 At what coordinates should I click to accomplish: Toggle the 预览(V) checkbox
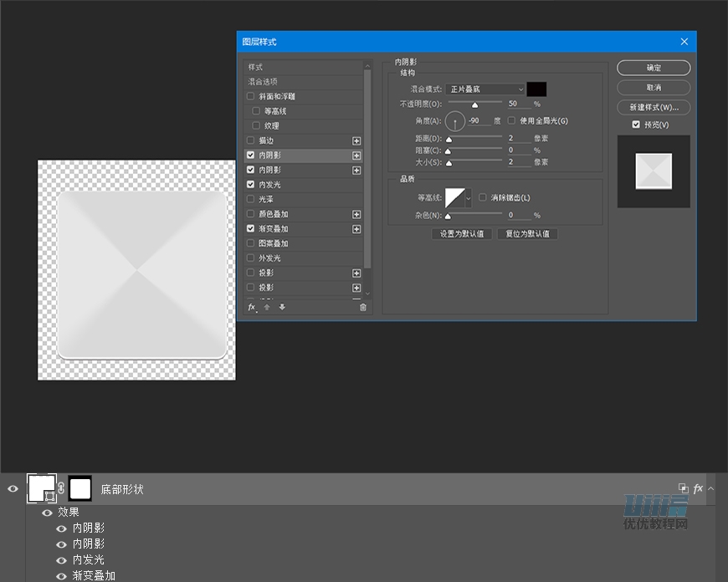636,125
